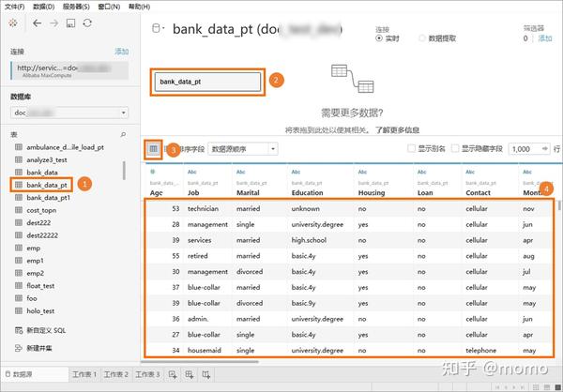Select bank_data_pt1 table
The height and width of the screenshot is (392, 563).
(x=49, y=198)
